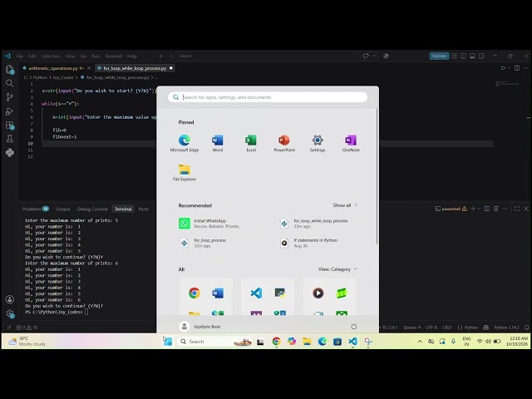The image size is (532, 399).
Task: Click the Update button in VS Code
Action: (x=439, y=56)
